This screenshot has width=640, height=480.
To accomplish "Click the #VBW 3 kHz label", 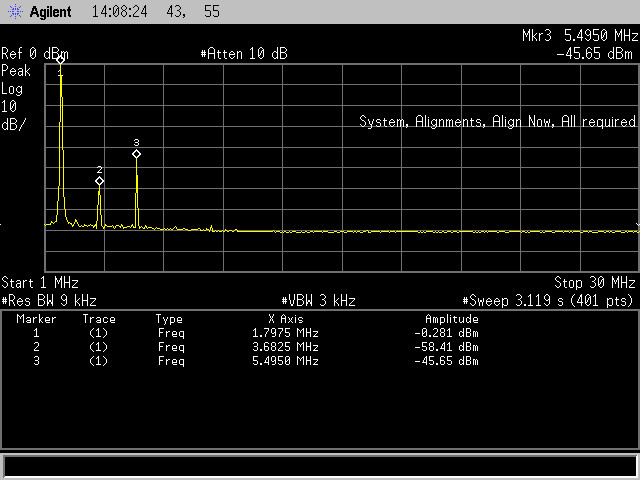I will (318, 301).
